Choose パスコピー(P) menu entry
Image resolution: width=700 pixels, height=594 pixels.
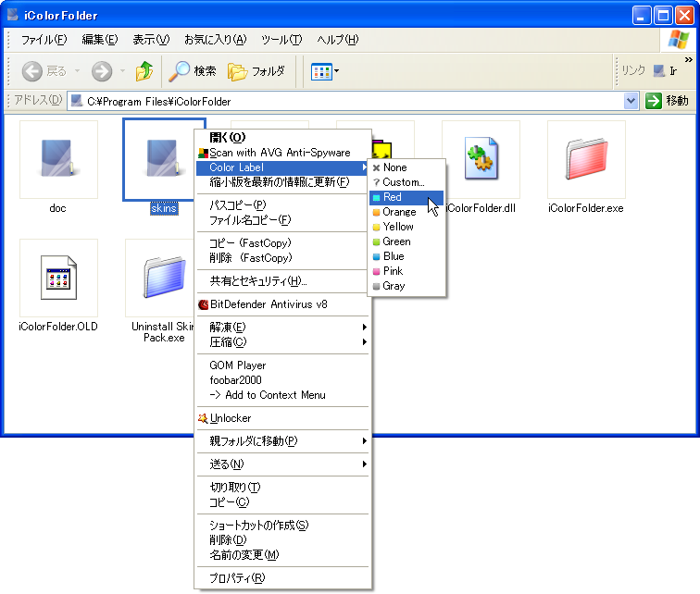(281, 205)
